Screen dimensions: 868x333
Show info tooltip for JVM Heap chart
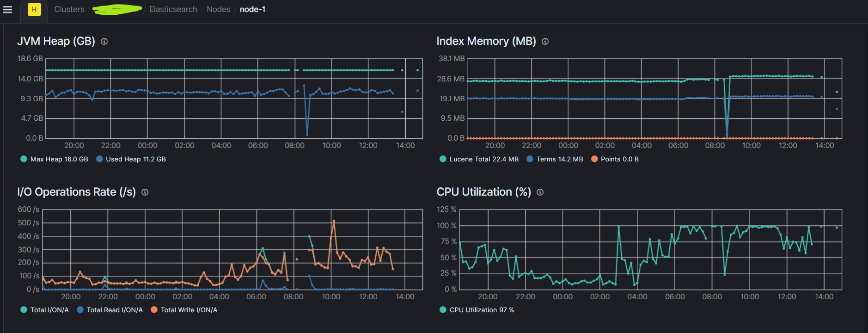[x=104, y=42]
